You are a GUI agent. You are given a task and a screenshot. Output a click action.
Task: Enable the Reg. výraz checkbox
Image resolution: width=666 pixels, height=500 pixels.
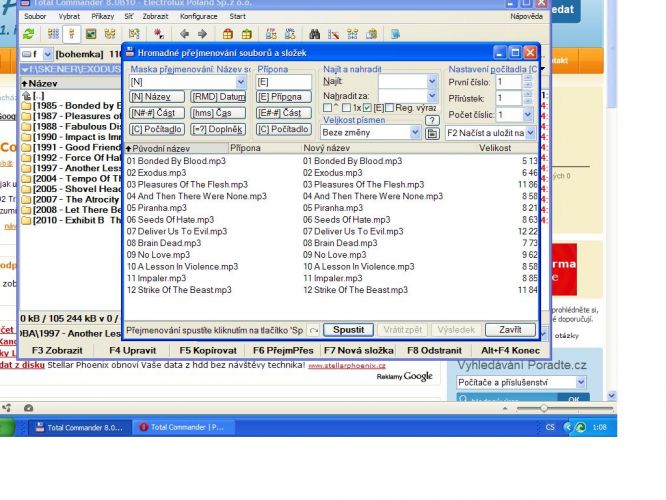[389, 108]
